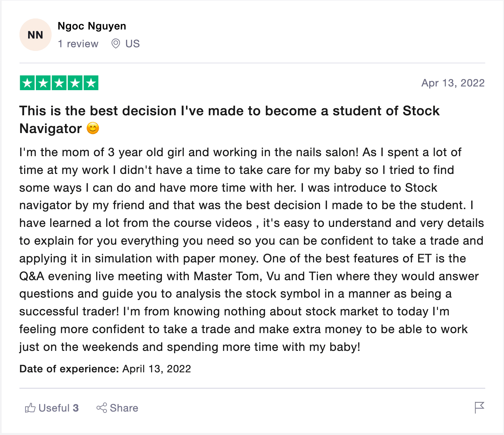Image resolution: width=504 pixels, height=435 pixels.
Task: Click the third green rating star
Action: tap(59, 83)
